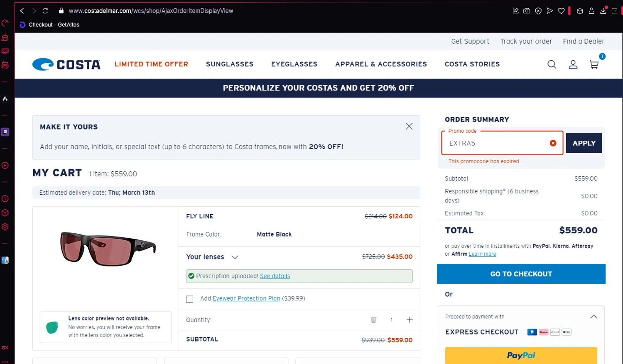Click the padlock site security icon
The height and width of the screenshot is (364, 623).
coord(61,11)
